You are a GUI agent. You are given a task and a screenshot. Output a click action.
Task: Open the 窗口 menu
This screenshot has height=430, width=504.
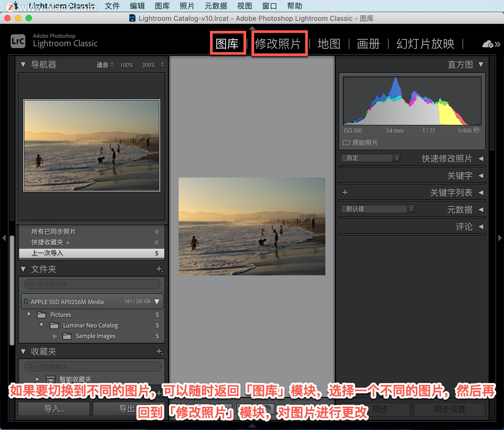(x=270, y=6)
